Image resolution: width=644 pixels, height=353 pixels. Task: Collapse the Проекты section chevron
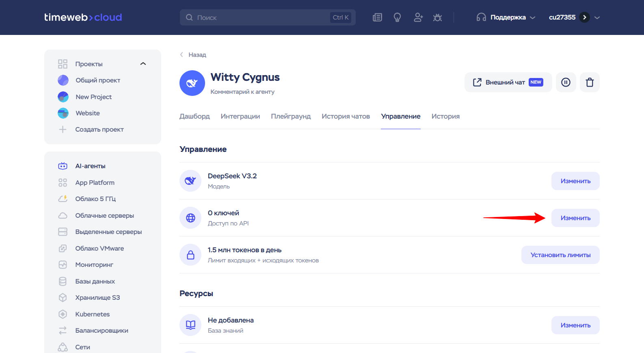point(143,64)
